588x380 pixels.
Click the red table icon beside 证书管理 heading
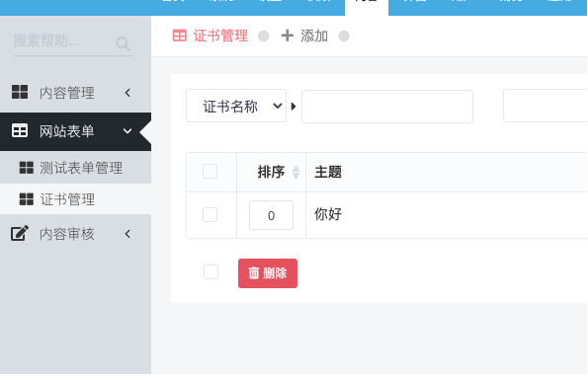coord(179,36)
